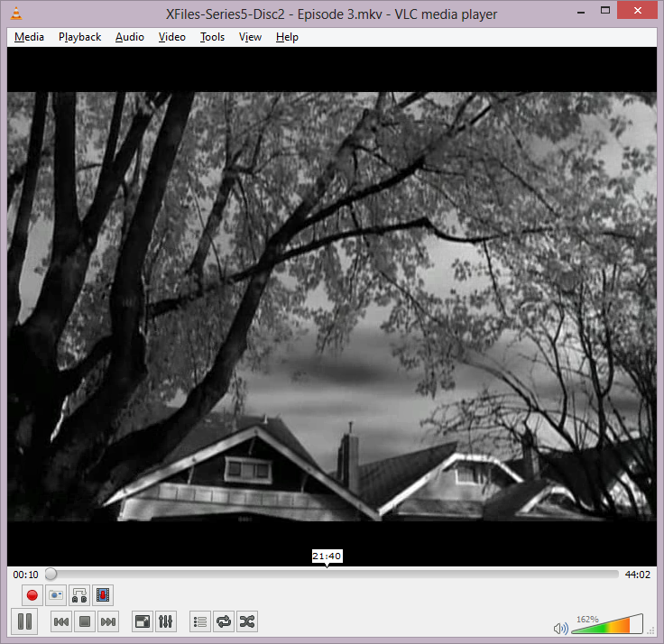Take a snapshot with the camera icon
The image size is (664, 644).
(x=56, y=595)
